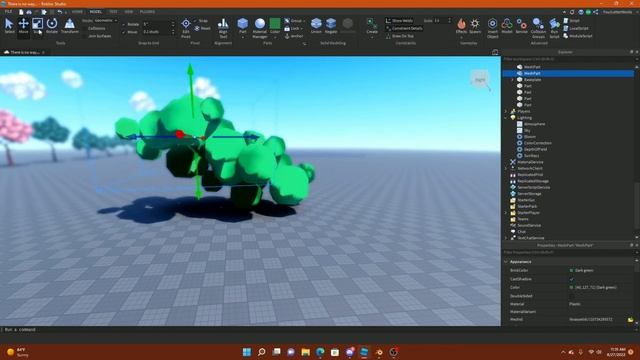The image size is (640, 360).
Task: Switch to the PLUGINS ribbon tab
Action: (147, 12)
